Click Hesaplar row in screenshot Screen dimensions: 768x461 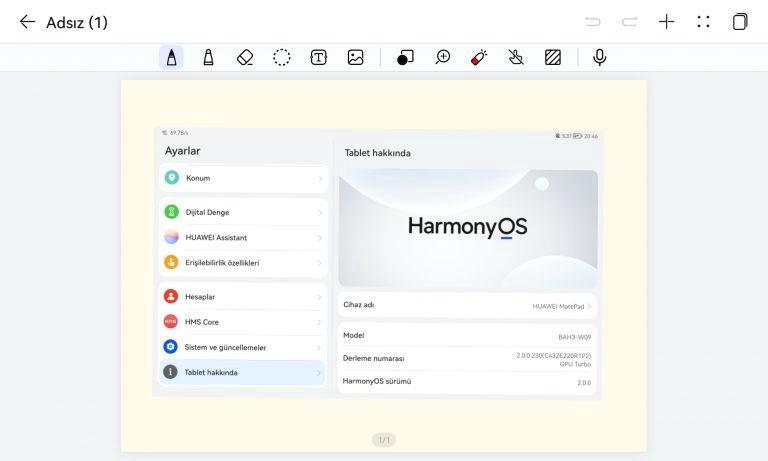(x=243, y=297)
